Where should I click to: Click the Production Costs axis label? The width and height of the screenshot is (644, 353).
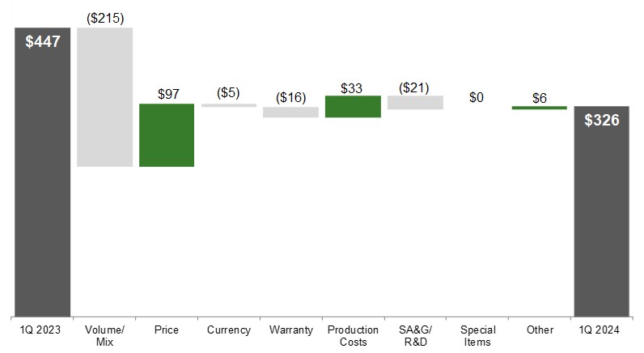point(353,336)
